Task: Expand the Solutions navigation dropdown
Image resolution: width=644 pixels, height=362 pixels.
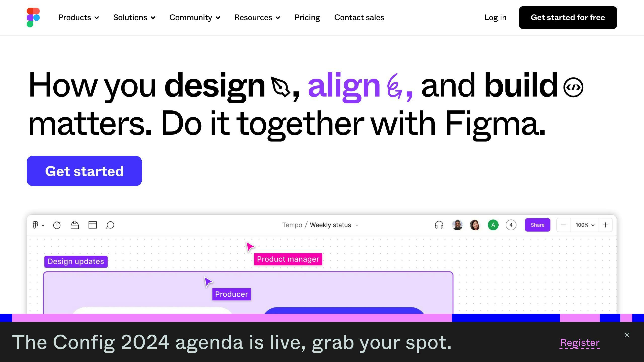Action: tap(135, 17)
